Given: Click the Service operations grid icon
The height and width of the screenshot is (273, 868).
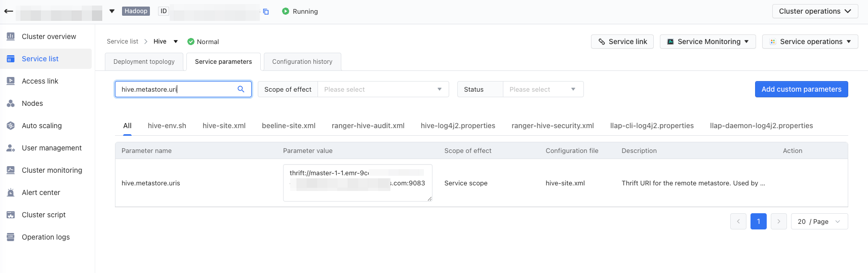Looking at the screenshot, I should (x=773, y=42).
